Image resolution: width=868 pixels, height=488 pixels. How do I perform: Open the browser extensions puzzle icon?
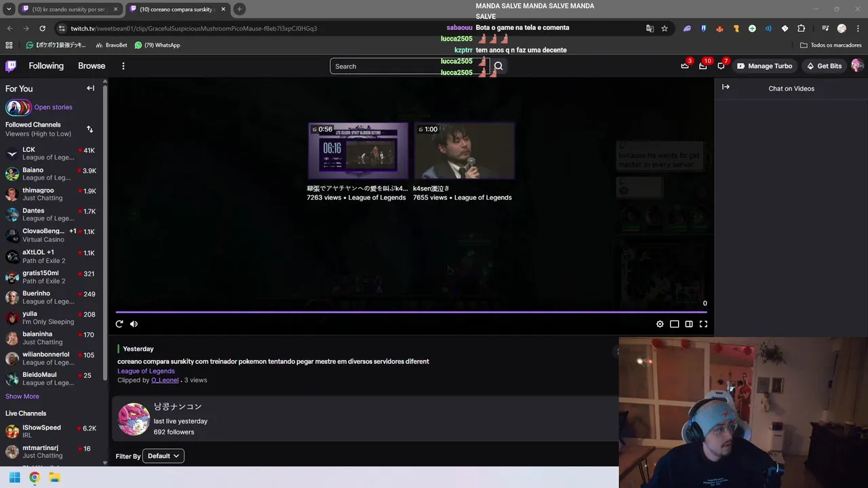(801, 28)
